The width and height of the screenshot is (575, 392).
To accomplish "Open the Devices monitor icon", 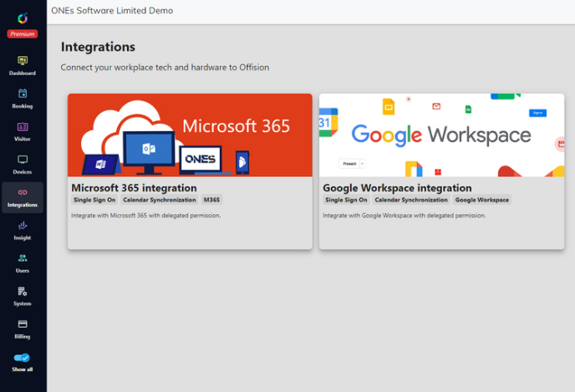I will [x=23, y=160].
